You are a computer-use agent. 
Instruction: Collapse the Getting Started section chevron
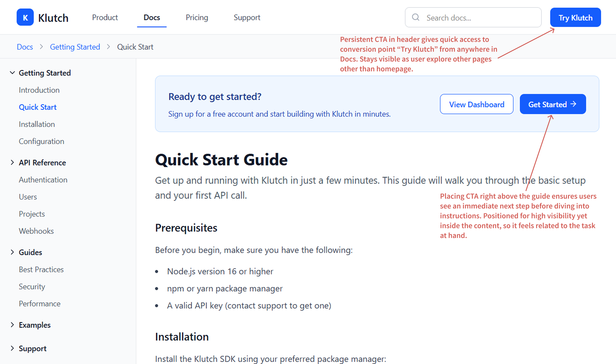tap(12, 73)
